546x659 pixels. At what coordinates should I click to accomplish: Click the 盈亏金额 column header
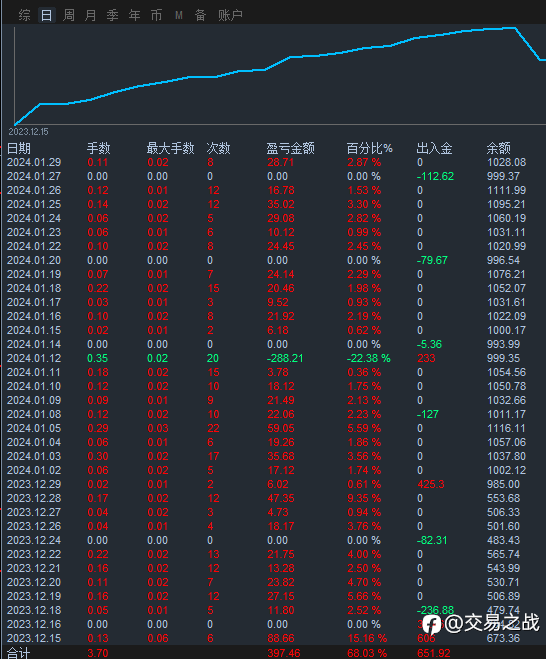tap(290, 148)
